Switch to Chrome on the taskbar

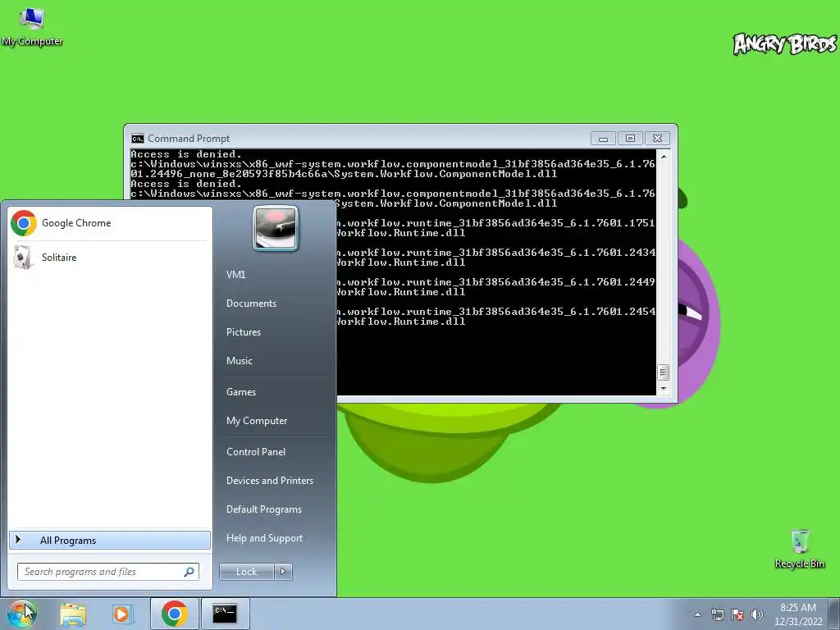click(x=174, y=614)
